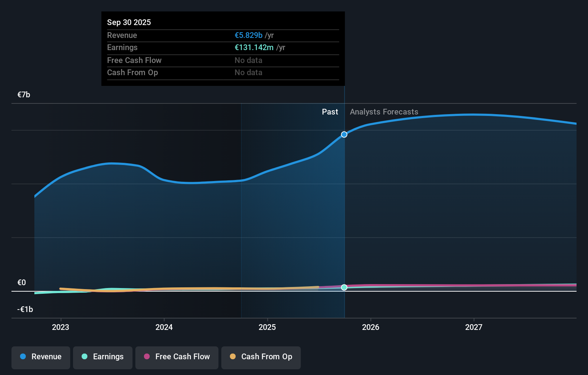
Task: Select the blue Revenue legend dot
Action: [22, 357]
